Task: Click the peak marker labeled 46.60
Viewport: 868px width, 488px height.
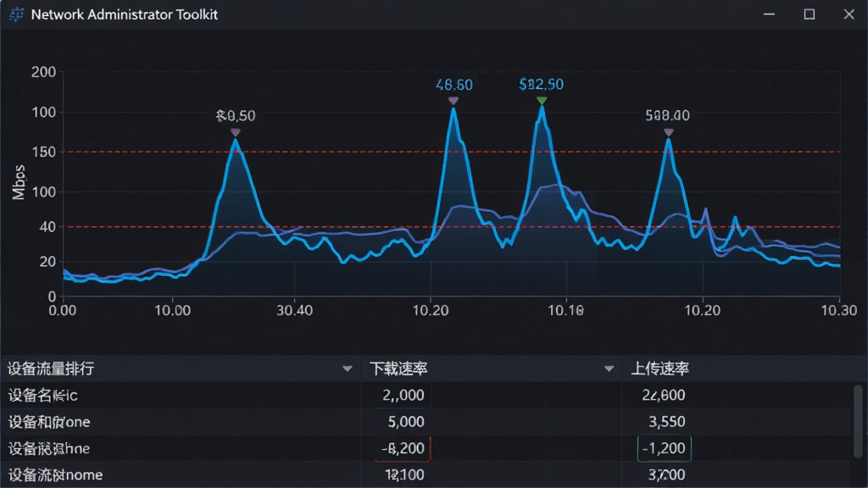Action: click(x=453, y=101)
